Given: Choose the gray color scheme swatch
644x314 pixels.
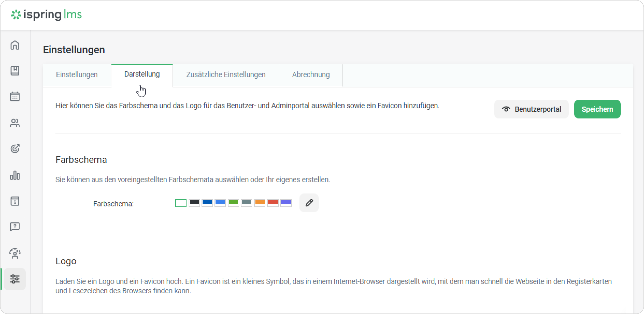Looking at the screenshot, I should point(247,203).
